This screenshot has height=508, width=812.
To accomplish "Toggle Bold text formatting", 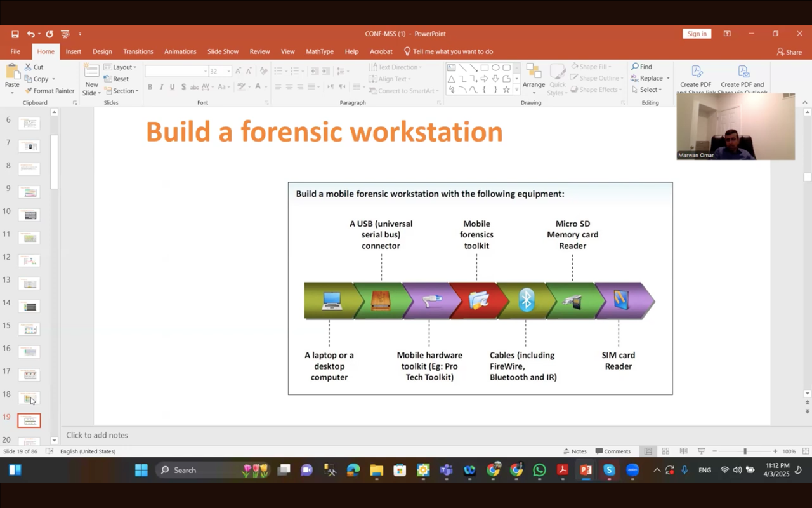I will (x=150, y=87).
